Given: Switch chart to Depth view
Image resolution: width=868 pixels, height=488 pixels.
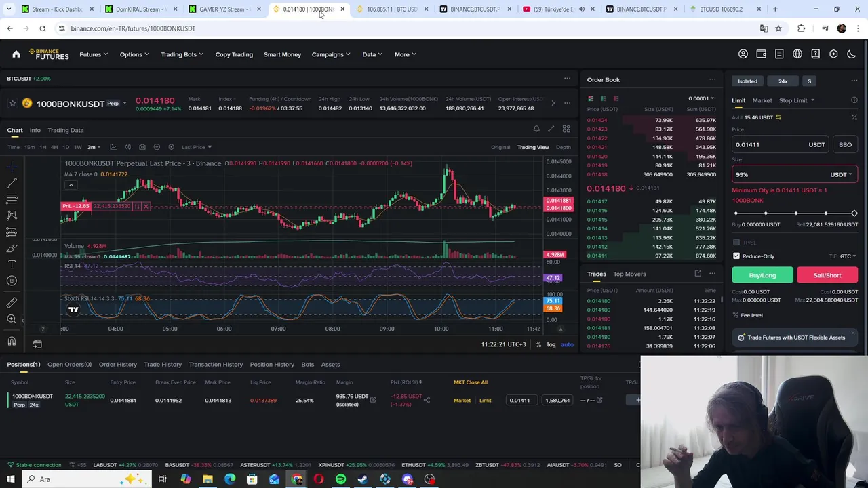Looking at the screenshot, I should click(x=564, y=147).
